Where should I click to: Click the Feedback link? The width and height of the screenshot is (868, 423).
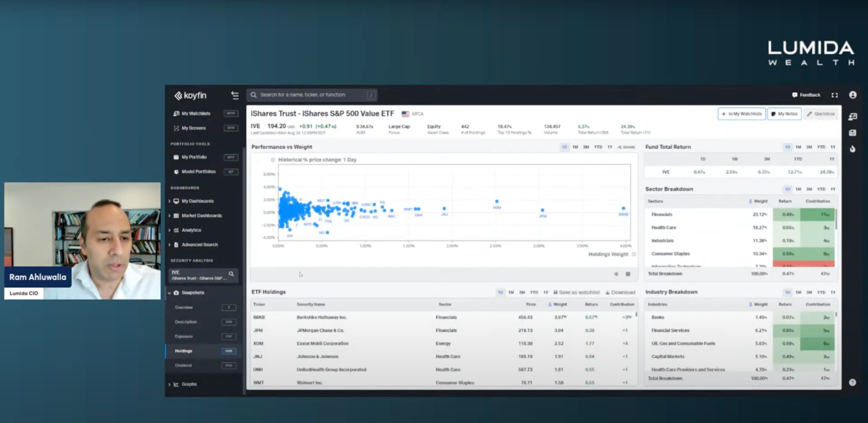806,95
